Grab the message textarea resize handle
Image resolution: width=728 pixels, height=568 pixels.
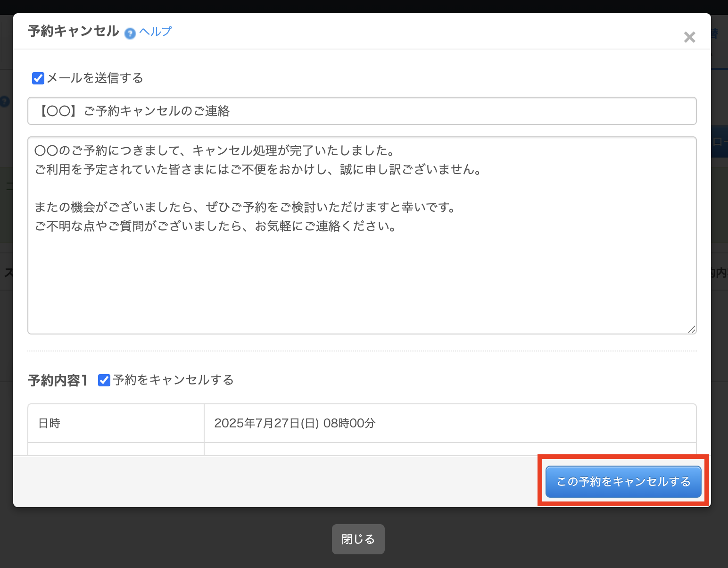[x=691, y=329]
